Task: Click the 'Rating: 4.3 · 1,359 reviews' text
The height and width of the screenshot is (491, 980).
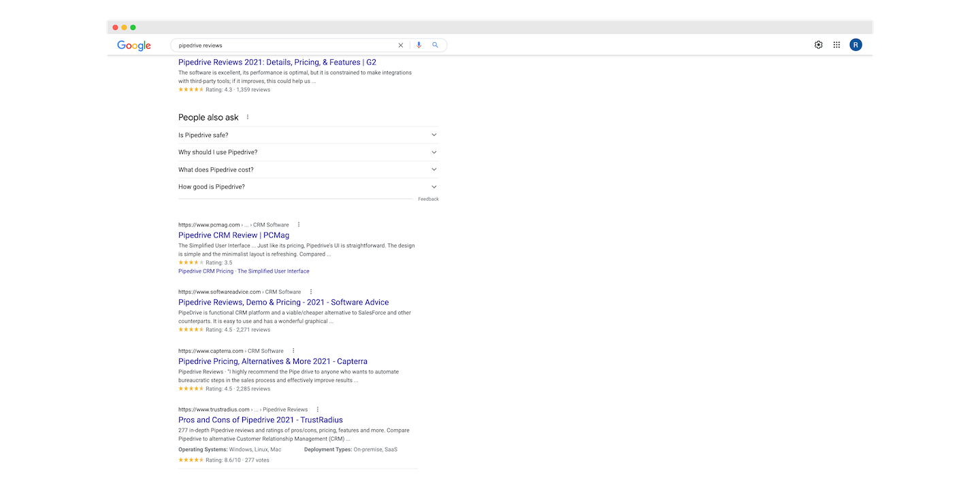Action: [238, 90]
